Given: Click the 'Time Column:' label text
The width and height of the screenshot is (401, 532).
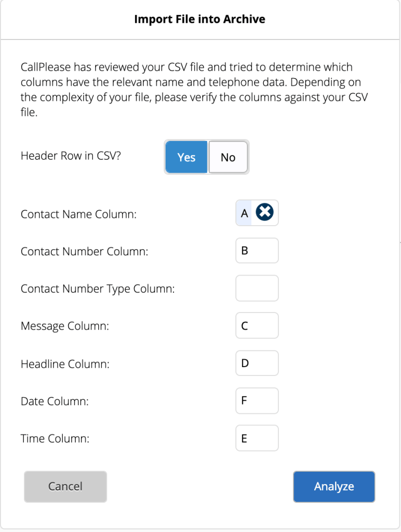Looking at the screenshot, I should pos(55,439).
